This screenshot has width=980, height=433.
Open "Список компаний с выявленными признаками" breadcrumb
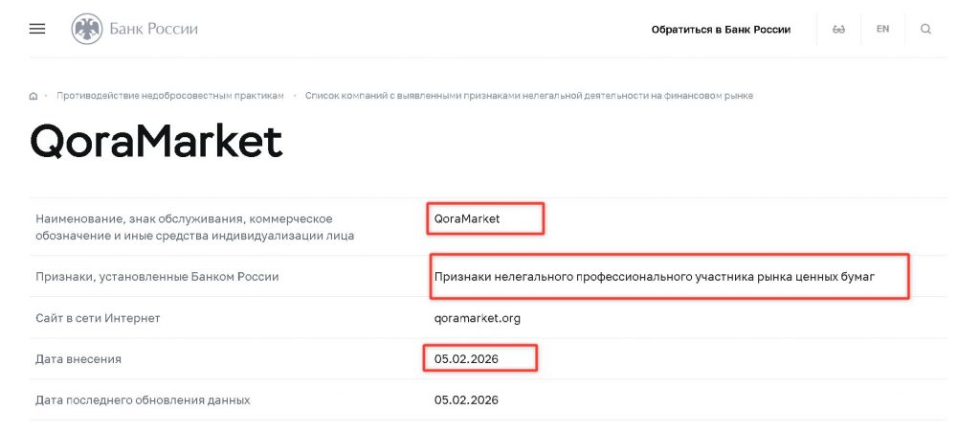529,96
